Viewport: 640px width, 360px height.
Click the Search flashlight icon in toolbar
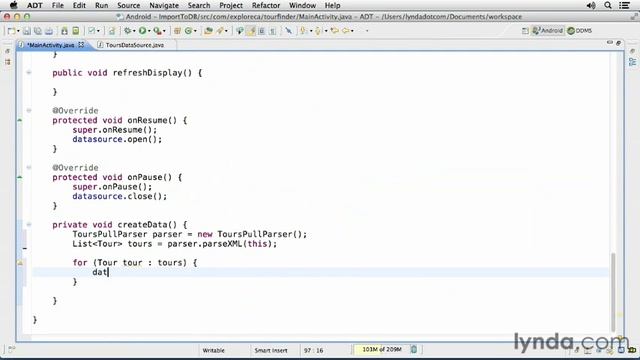[220, 31]
